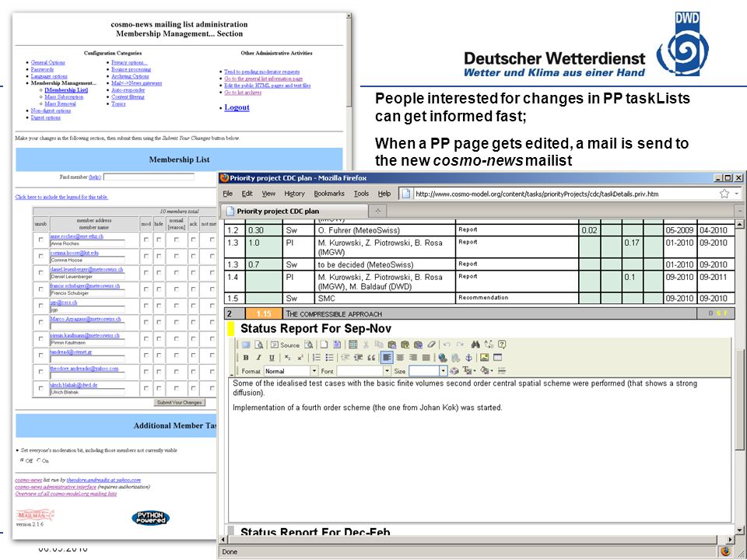Click the Source view button in editor
Image resolution: width=747 pixels, height=560 pixels.
click(x=286, y=345)
